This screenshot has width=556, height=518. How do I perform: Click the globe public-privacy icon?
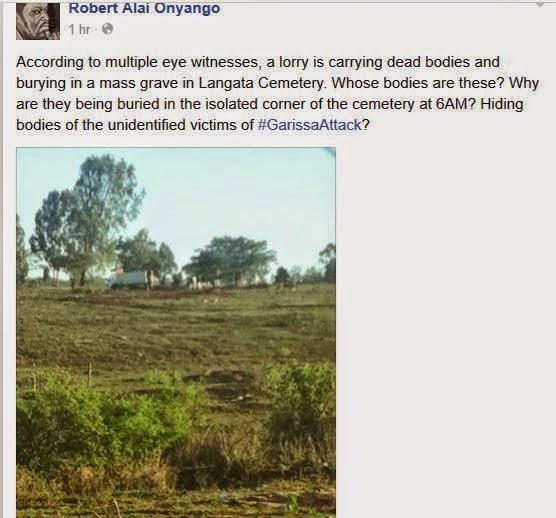(x=107, y=29)
